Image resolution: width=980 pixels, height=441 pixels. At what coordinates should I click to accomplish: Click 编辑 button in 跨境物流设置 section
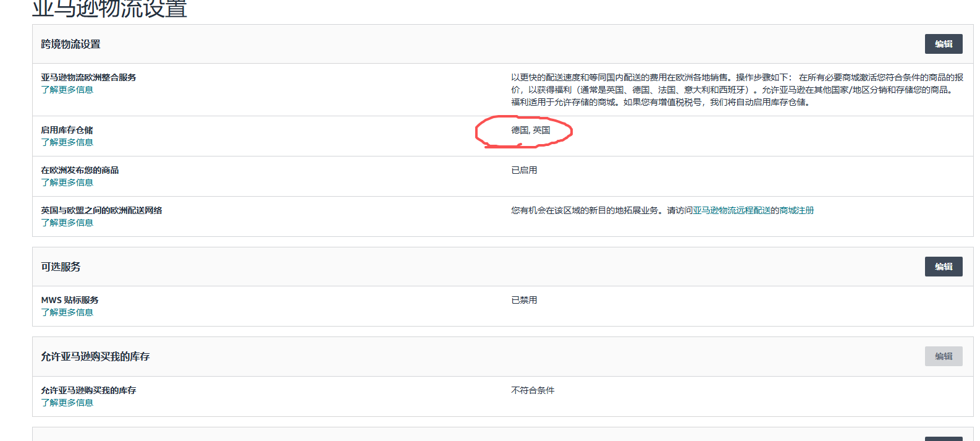[943, 44]
